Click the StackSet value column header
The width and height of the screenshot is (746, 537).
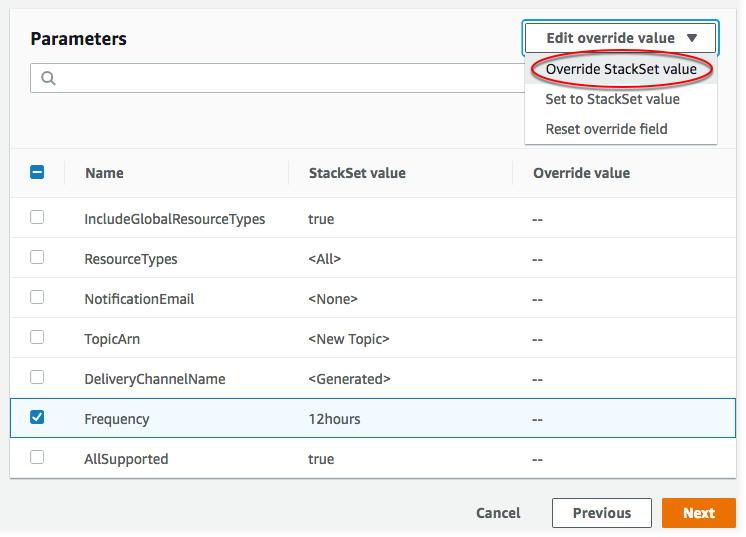click(357, 173)
